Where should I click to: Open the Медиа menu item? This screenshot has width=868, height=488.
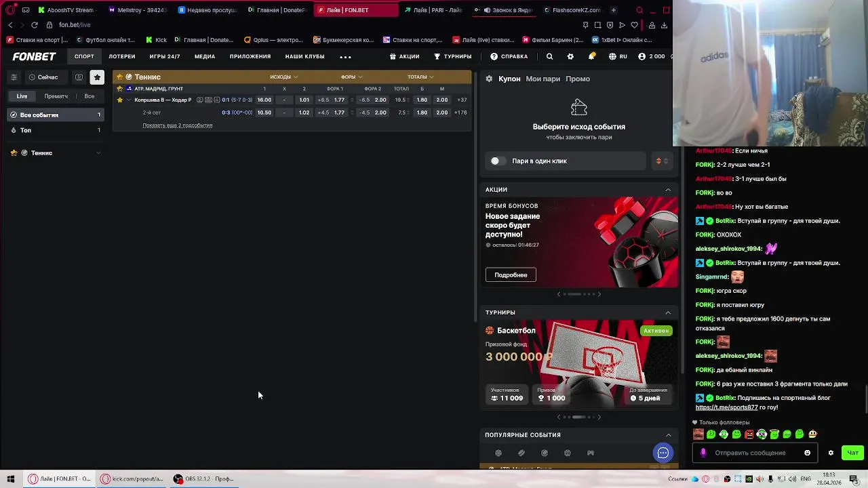pyautogui.click(x=205, y=57)
